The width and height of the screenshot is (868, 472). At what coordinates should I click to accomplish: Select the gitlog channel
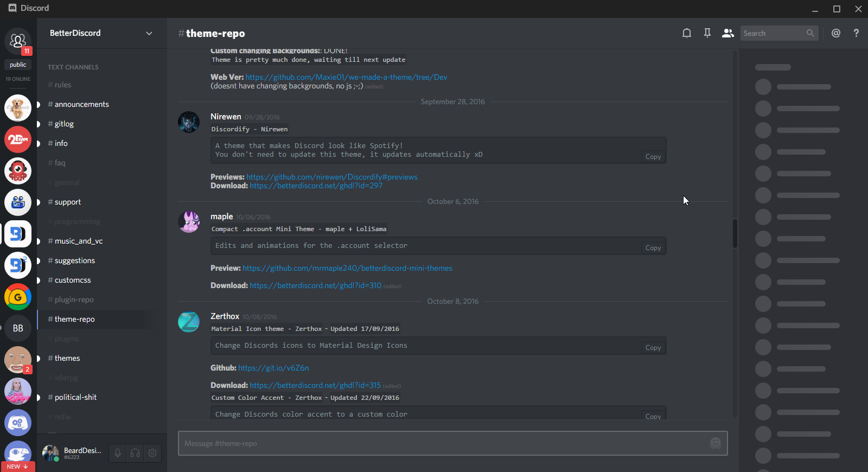pyautogui.click(x=102, y=124)
